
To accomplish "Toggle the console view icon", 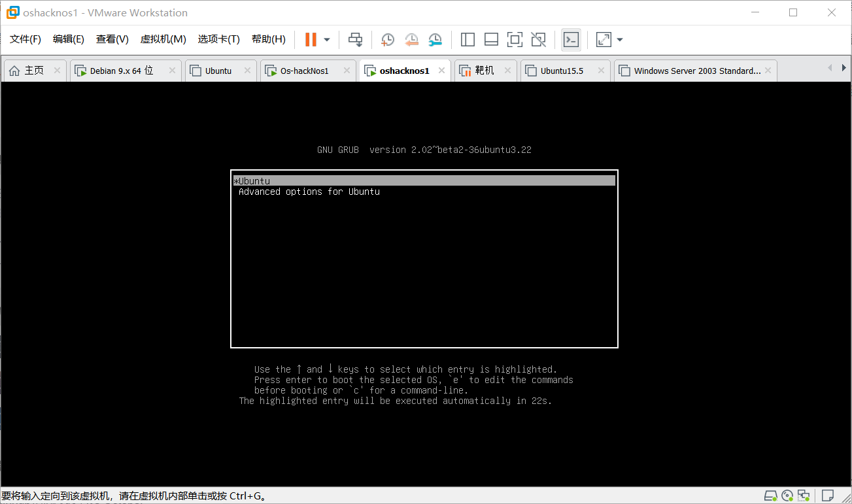I will pos(571,40).
